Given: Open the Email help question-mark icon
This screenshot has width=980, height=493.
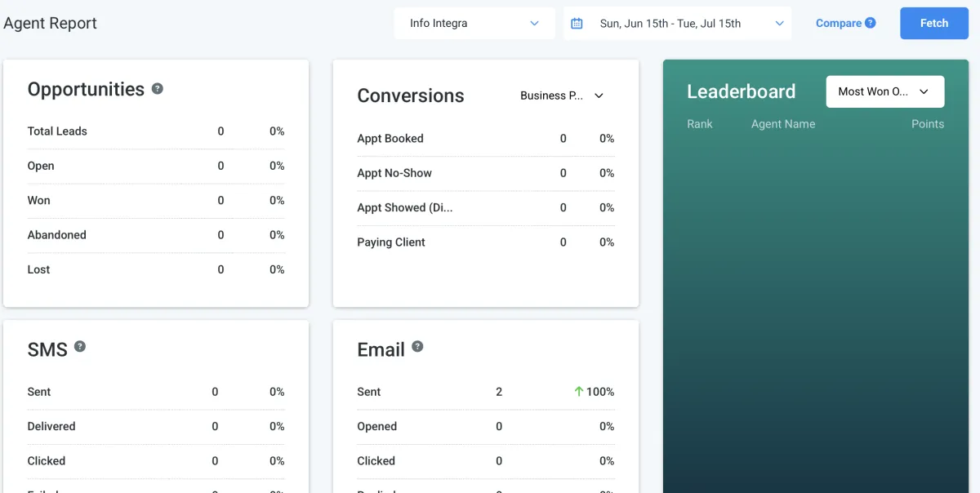Looking at the screenshot, I should [x=417, y=346].
